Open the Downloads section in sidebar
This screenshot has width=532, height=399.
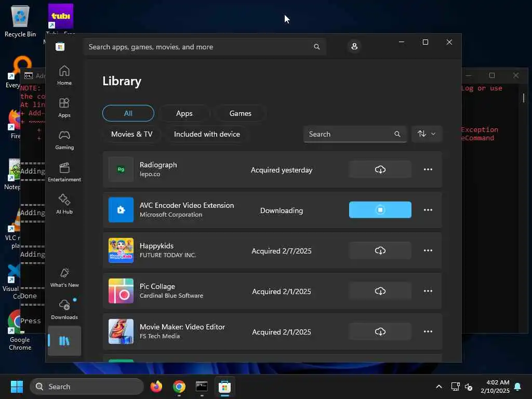(x=64, y=310)
